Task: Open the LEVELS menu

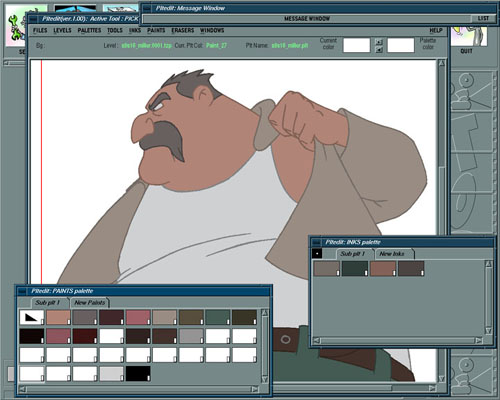Action: pos(62,30)
